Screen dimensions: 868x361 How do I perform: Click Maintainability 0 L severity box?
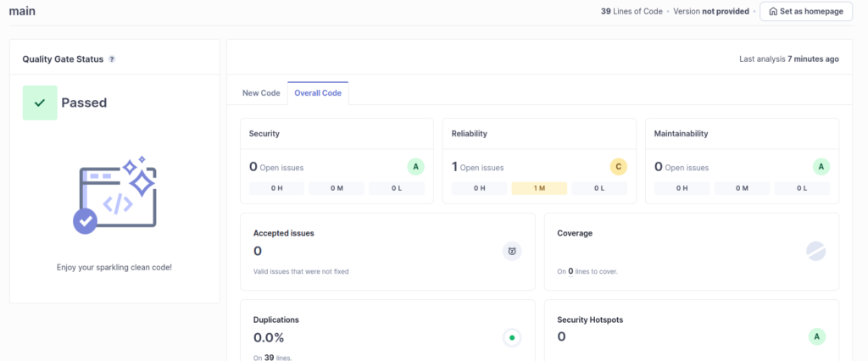point(802,188)
